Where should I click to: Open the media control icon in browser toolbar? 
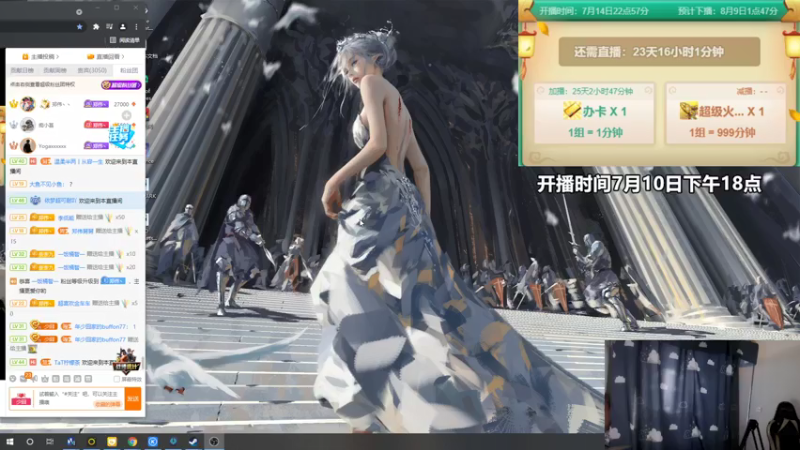109,27
